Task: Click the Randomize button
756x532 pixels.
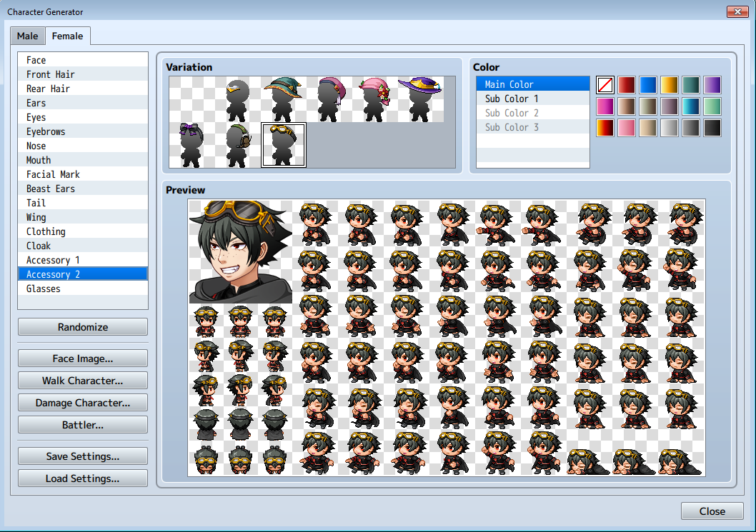Action: pyautogui.click(x=83, y=327)
